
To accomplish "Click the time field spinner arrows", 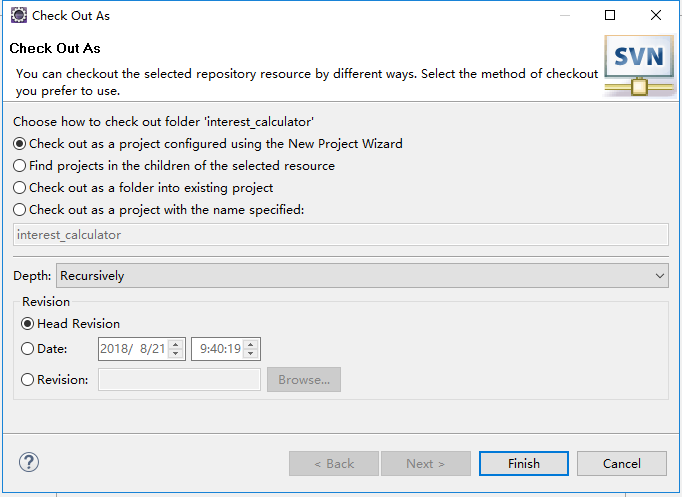I will pyautogui.click(x=251, y=349).
